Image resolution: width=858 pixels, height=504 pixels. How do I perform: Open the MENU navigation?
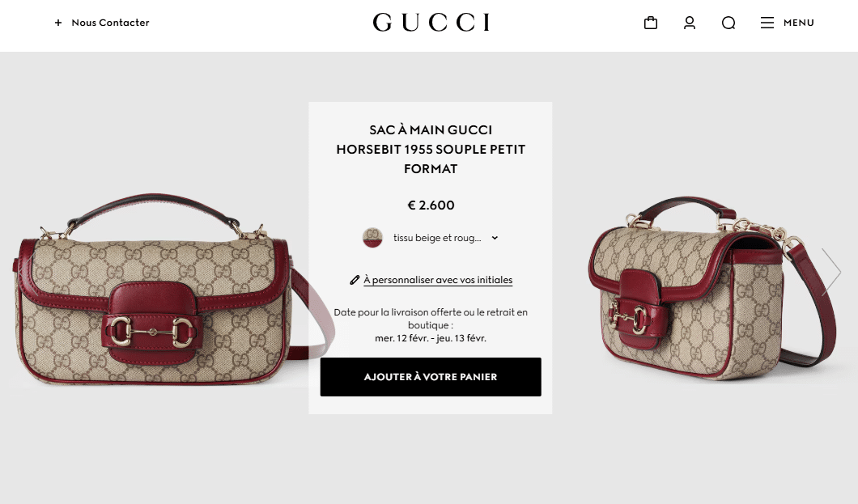click(x=798, y=23)
